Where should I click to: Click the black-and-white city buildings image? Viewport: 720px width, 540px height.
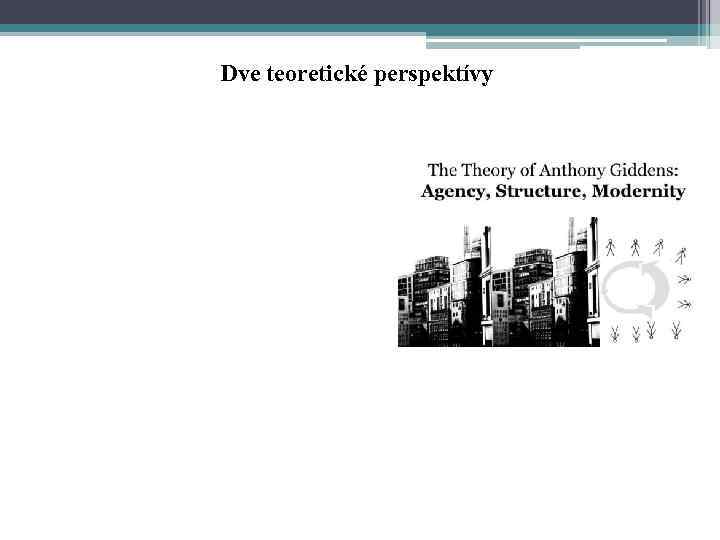point(499,282)
